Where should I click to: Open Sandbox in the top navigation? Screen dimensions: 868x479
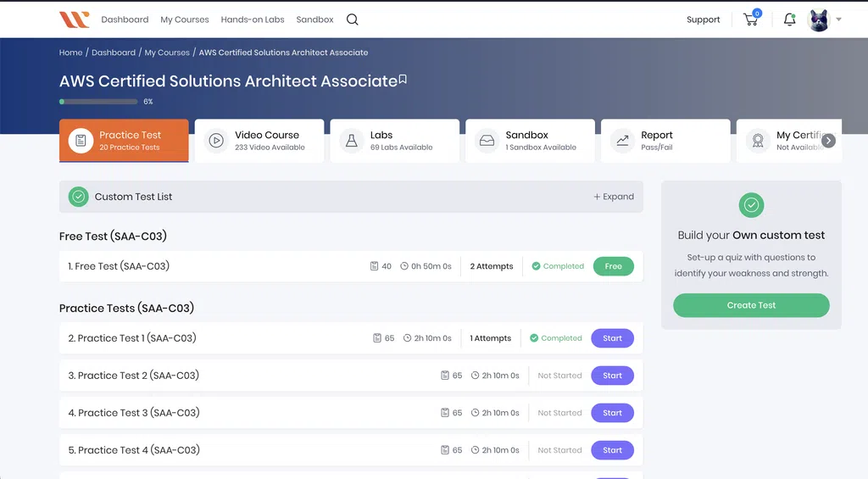click(314, 19)
